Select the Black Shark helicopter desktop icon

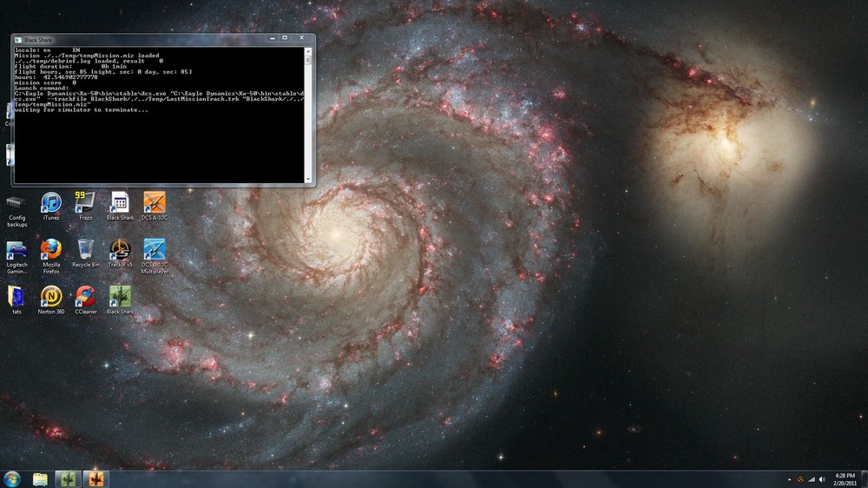click(120, 300)
